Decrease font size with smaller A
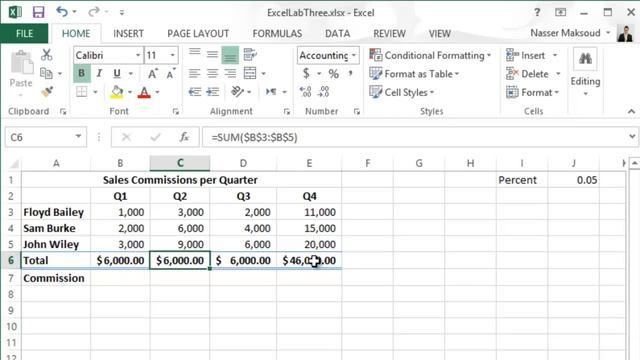The image size is (640, 360). [x=171, y=73]
